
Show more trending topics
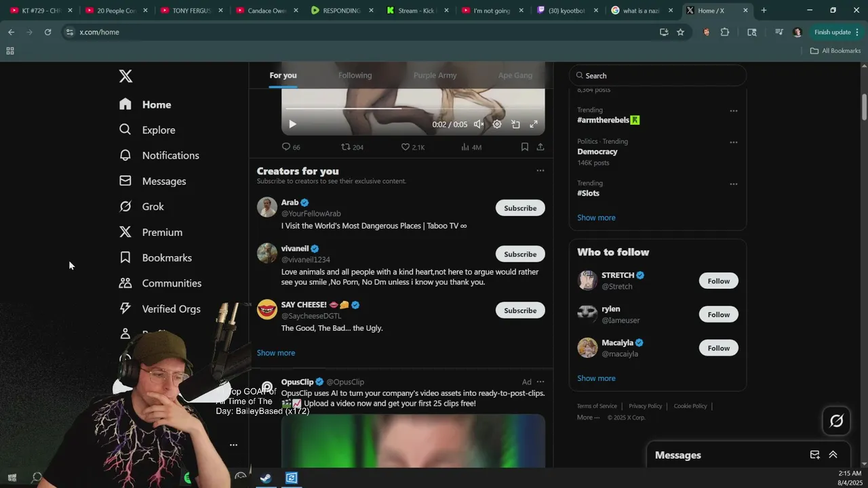(596, 218)
